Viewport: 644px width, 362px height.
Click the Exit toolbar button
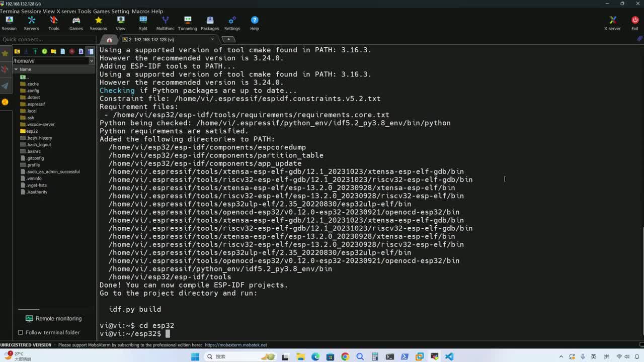635,23
